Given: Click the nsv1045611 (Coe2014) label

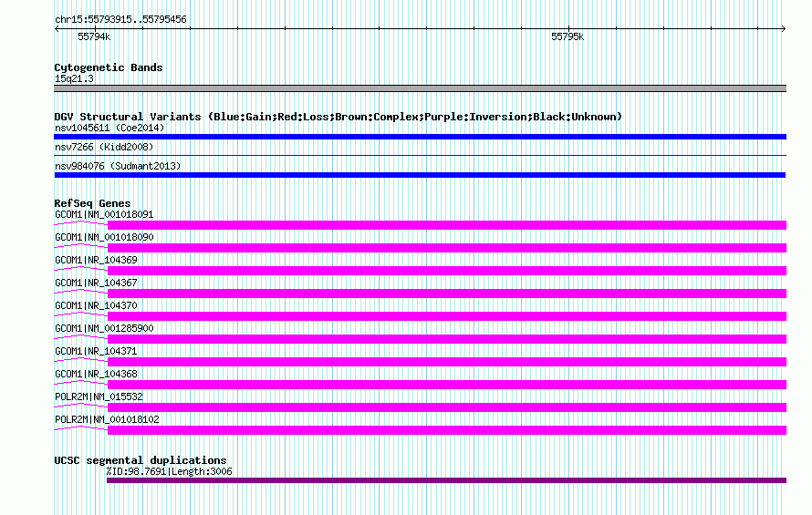Looking at the screenshot, I should [109, 128].
